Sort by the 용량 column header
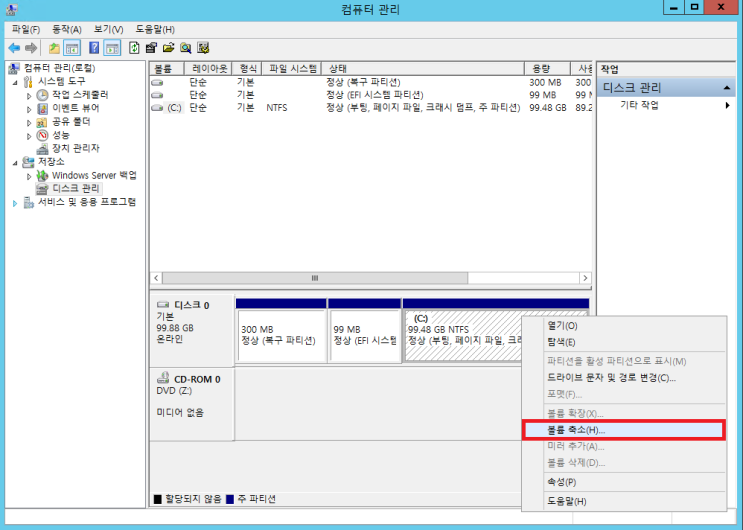The width and height of the screenshot is (743, 530). [547, 69]
